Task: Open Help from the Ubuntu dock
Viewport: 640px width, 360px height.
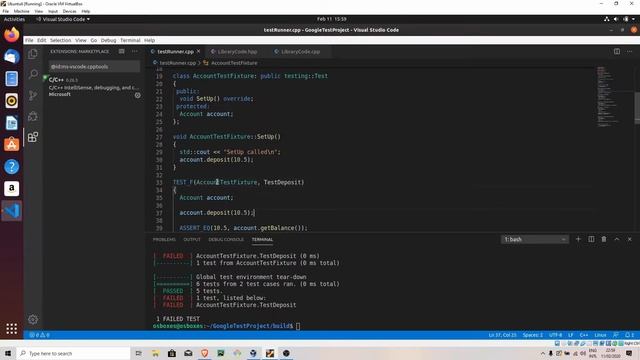Action: 11,167
